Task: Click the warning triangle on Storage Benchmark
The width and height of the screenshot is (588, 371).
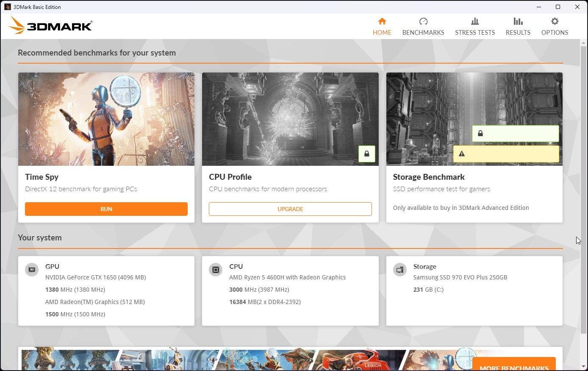Action: point(462,154)
